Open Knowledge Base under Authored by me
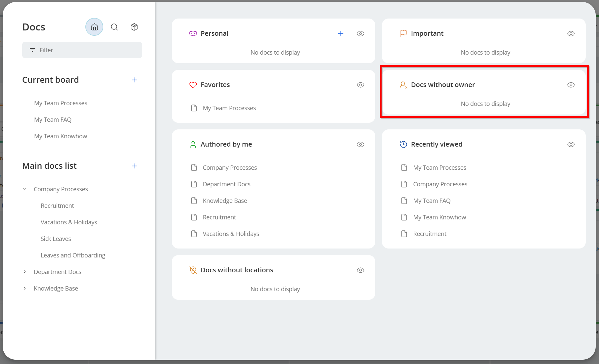This screenshot has width=599, height=364. pos(225,201)
